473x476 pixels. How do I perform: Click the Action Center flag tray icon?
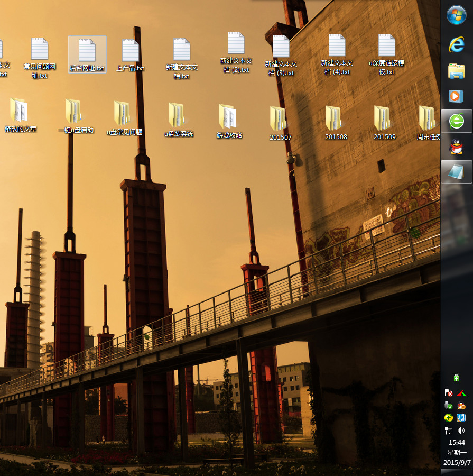(449, 392)
